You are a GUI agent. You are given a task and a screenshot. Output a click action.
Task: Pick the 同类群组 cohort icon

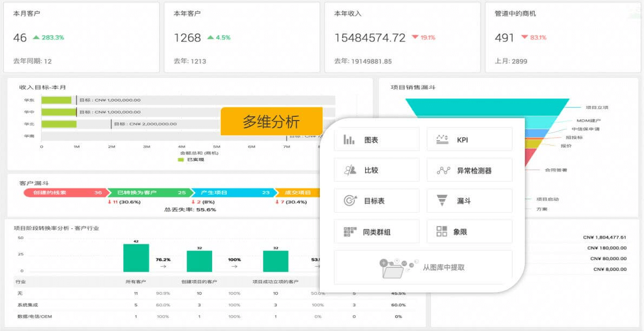tap(350, 231)
